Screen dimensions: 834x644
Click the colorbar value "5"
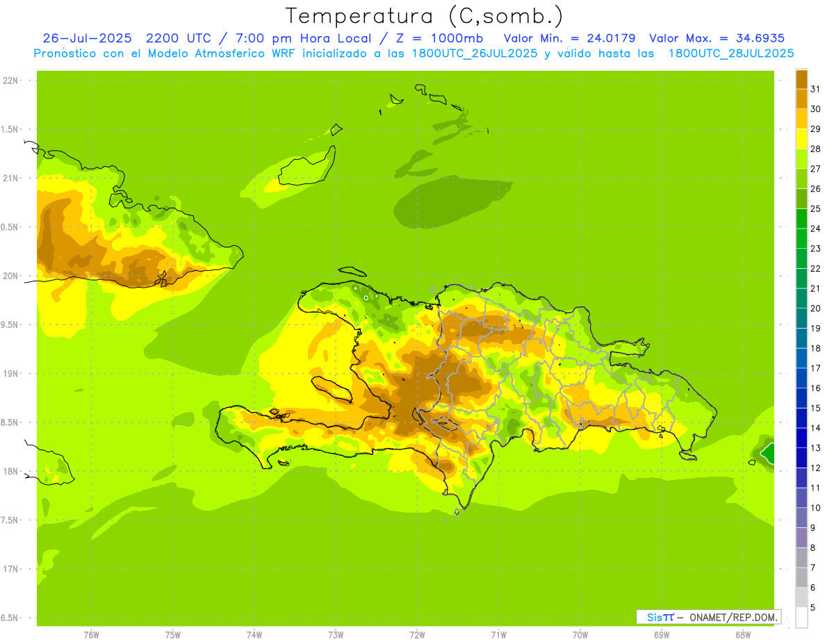tap(813, 607)
